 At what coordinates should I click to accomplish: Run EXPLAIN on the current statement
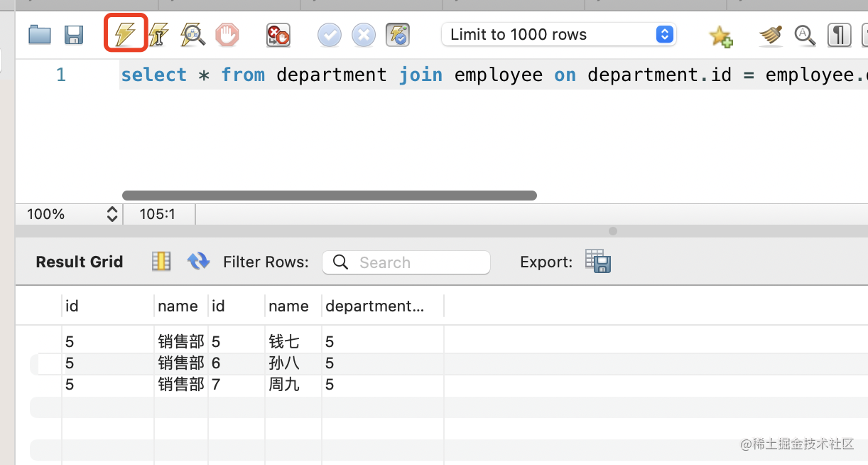[x=192, y=34]
